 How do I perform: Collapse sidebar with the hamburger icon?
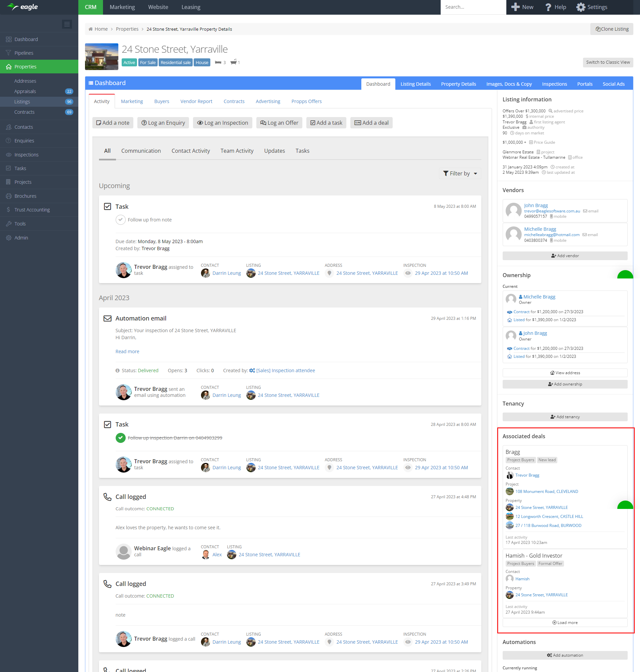67,24
